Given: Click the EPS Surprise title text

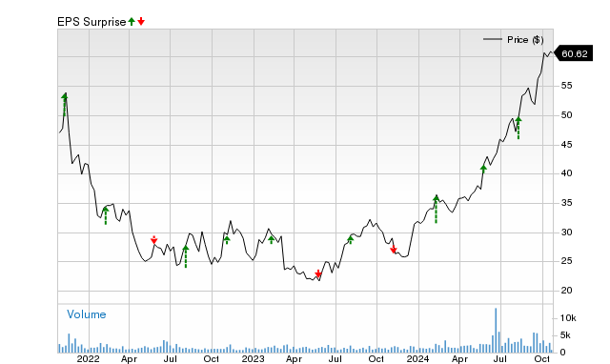Looking at the screenshot, I should 91,22.
